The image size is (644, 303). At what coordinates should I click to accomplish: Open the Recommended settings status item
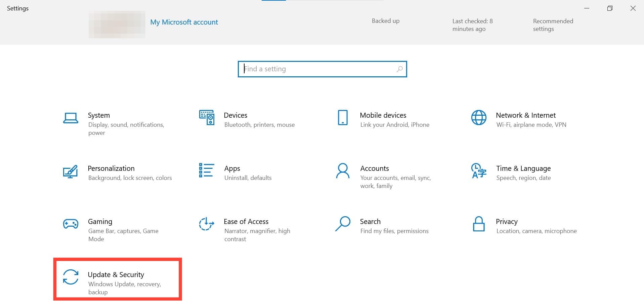[x=553, y=25]
